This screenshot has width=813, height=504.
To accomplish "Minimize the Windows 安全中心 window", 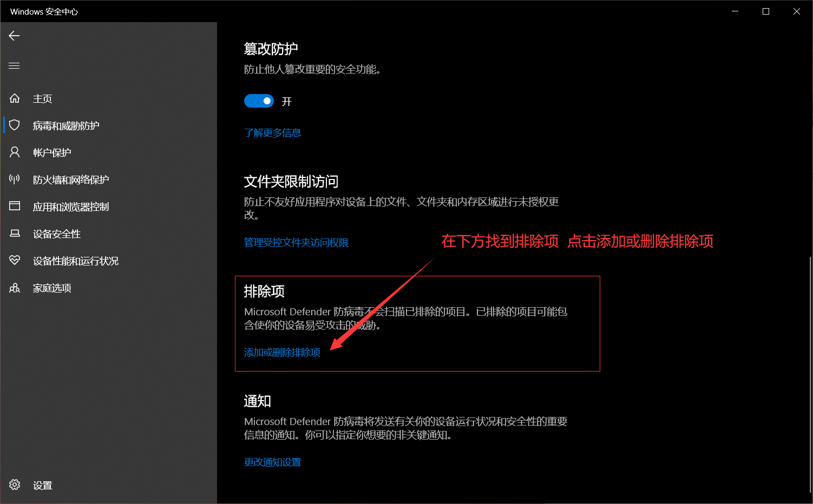I will (735, 11).
